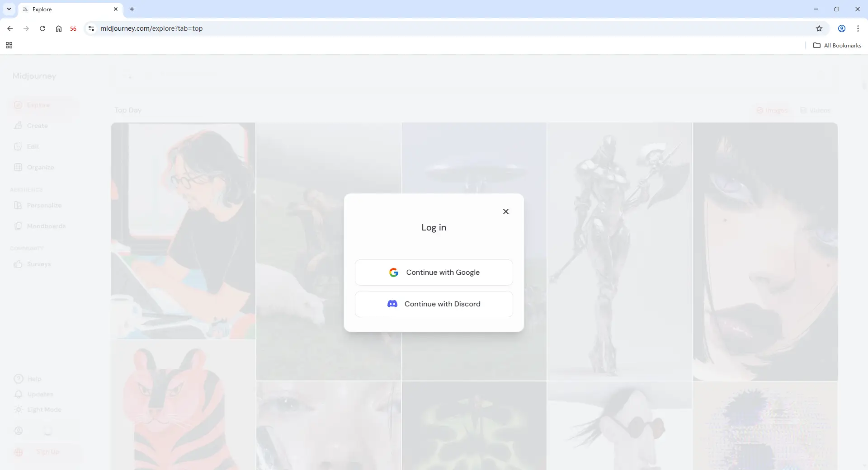868x470 pixels.
Task: Click the red 56 toolbar badge
Action: pos(73,28)
